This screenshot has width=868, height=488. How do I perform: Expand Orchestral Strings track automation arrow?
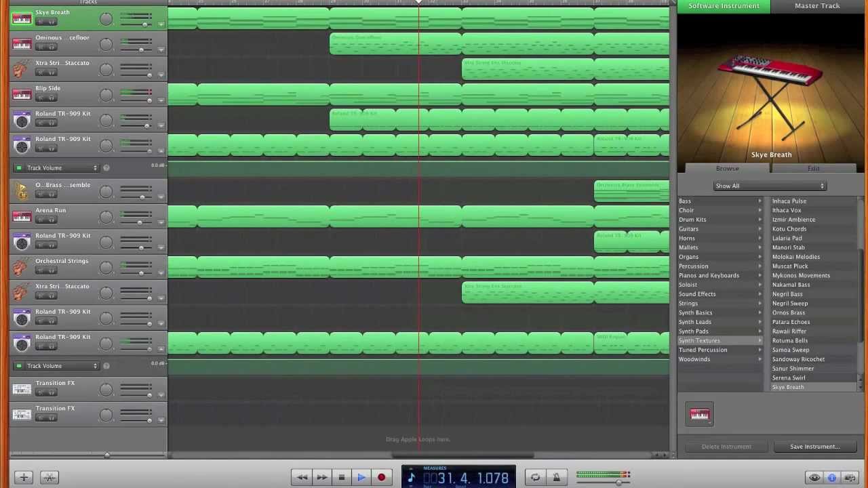(x=161, y=273)
